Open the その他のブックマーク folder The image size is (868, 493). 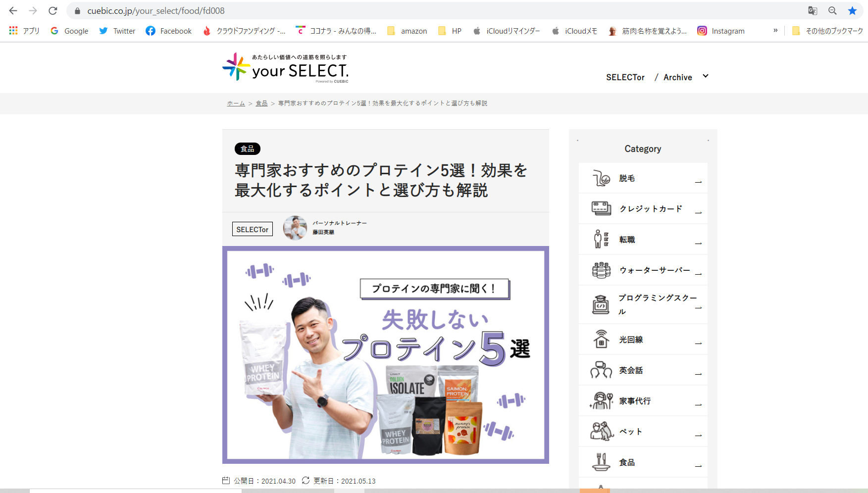click(827, 31)
